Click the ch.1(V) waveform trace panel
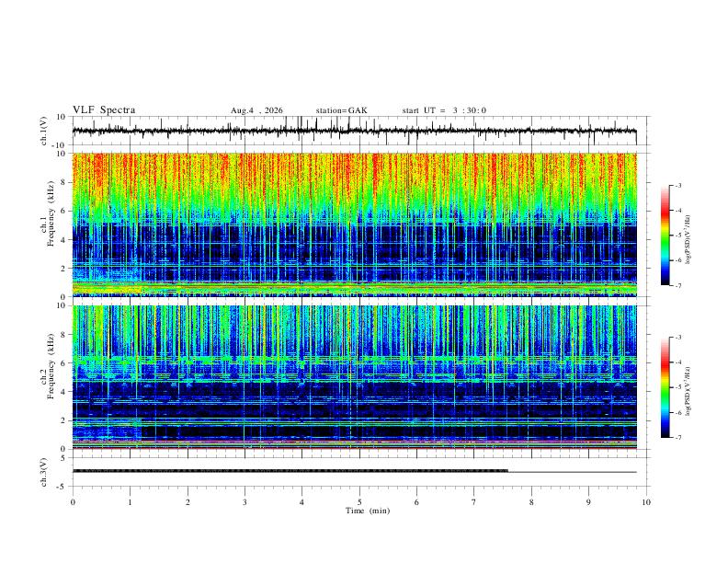 [355, 131]
